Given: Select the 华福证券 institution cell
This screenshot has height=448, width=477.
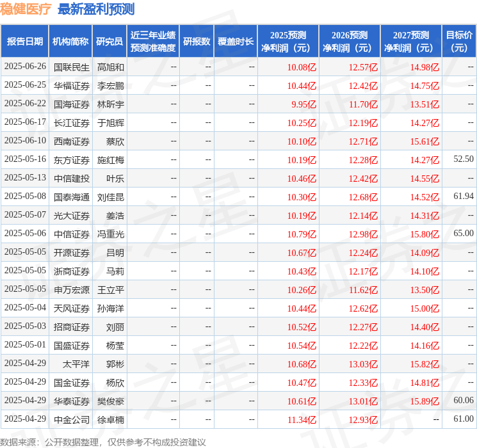Looking at the screenshot, I should click(x=72, y=86).
